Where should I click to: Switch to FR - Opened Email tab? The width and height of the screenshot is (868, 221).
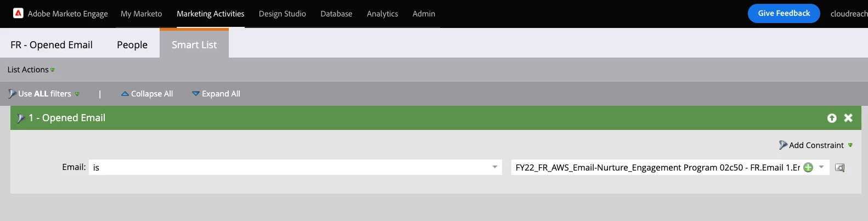[52, 45]
